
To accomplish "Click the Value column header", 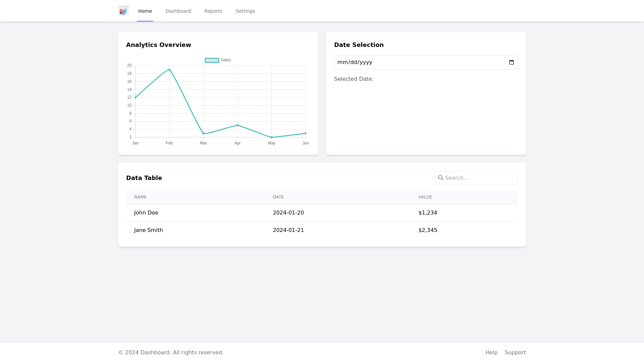I will [x=425, y=197].
